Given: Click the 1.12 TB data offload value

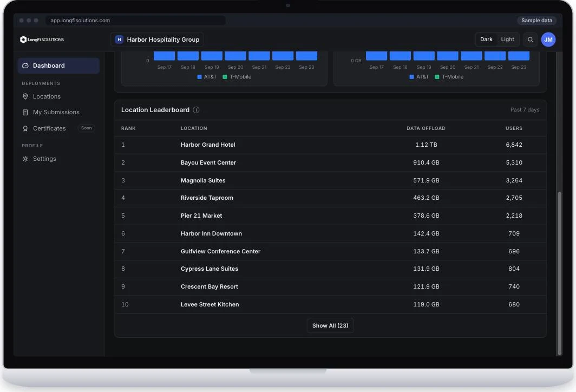Looking at the screenshot, I should 426,145.
